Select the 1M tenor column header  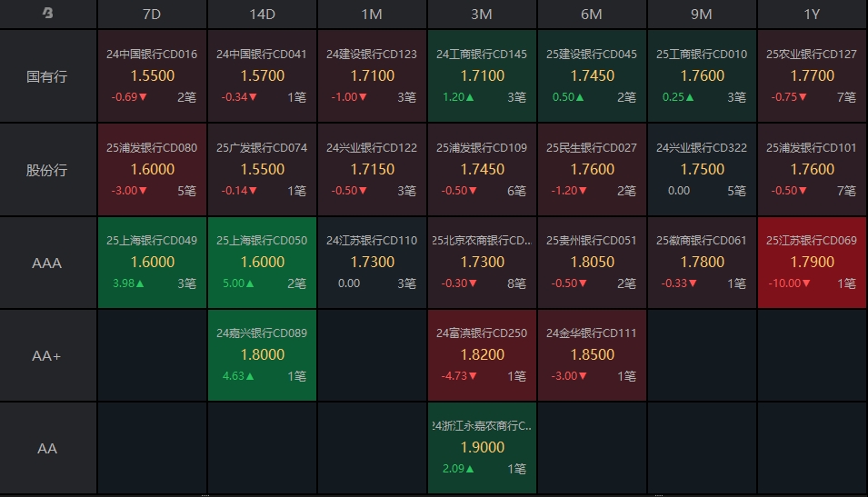pyautogui.click(x=372, y=14)
